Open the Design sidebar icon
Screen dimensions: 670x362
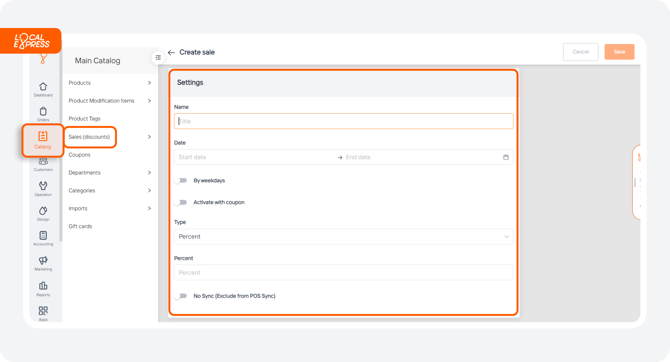(43, 211)
